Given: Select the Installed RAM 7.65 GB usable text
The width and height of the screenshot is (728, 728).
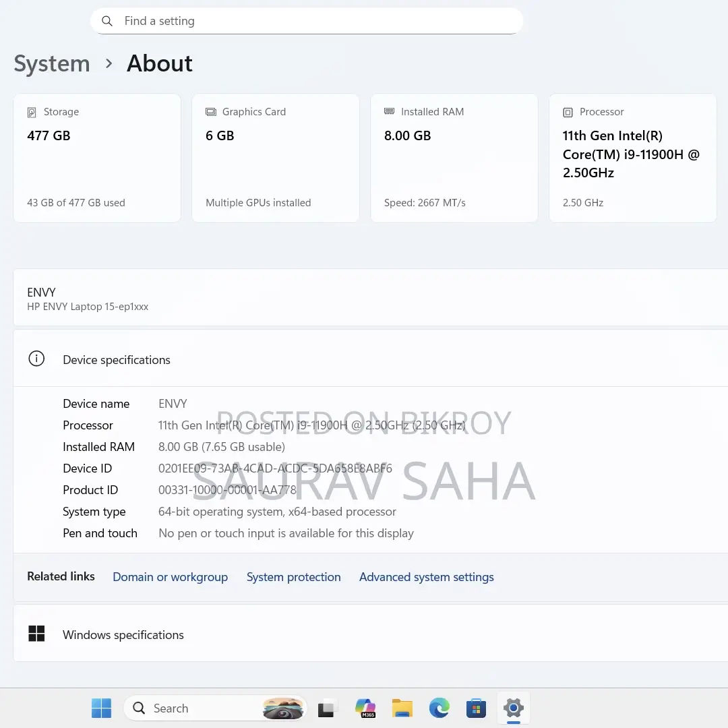Looking at the screenshot, I should pos(222,447).
